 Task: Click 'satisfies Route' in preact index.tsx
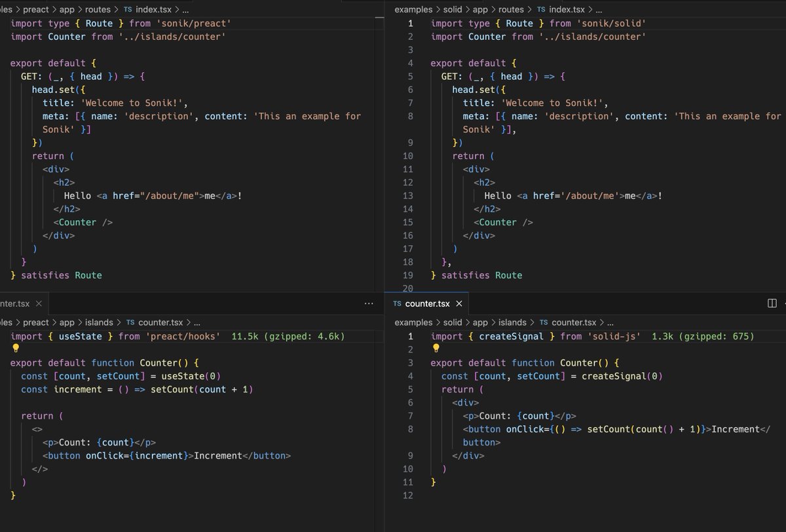point(62,275)
